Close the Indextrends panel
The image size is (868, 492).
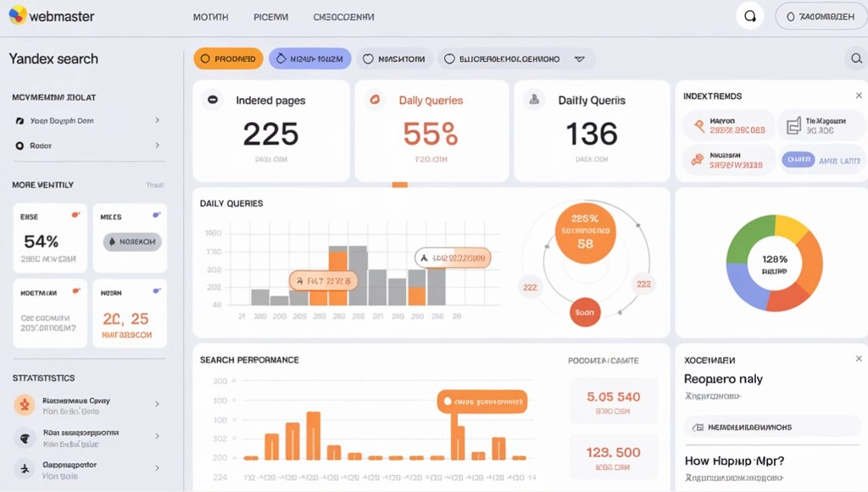[x=858, y=95]
